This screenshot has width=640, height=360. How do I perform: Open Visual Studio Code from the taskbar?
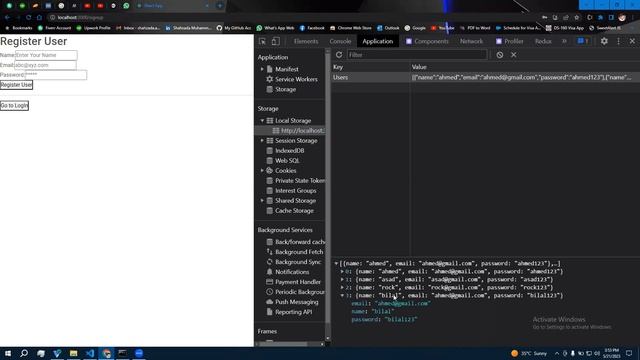pyautogui.click(x=90, y=353)
